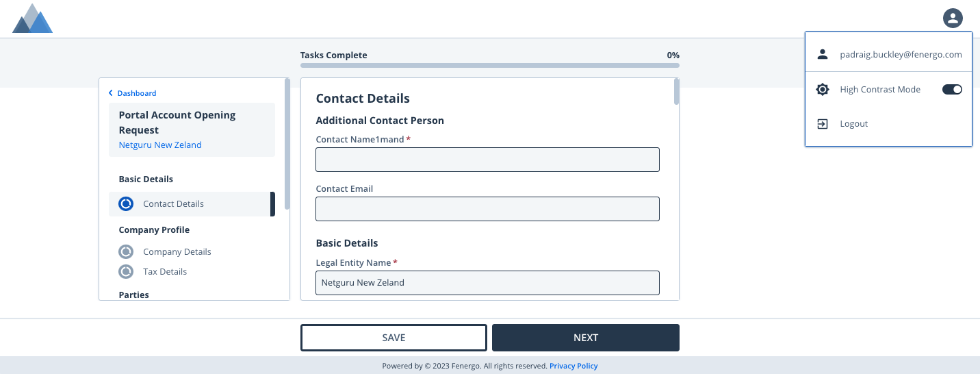The image size is (980, 374).
Task: Open Tax Details in the sidebar
Action: [x=165, y=271]
